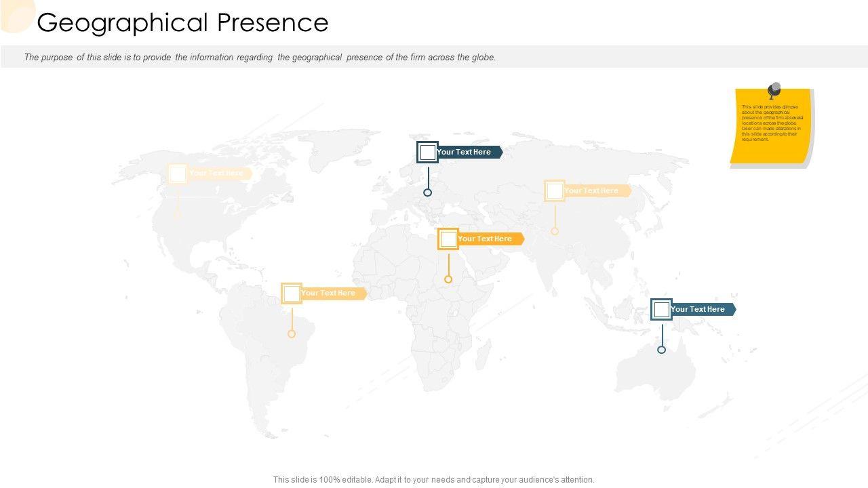The height and width of the screenshot is (488, 868).
Task: Click the orange pin circle in Africa
Action: tap(448, 279)
